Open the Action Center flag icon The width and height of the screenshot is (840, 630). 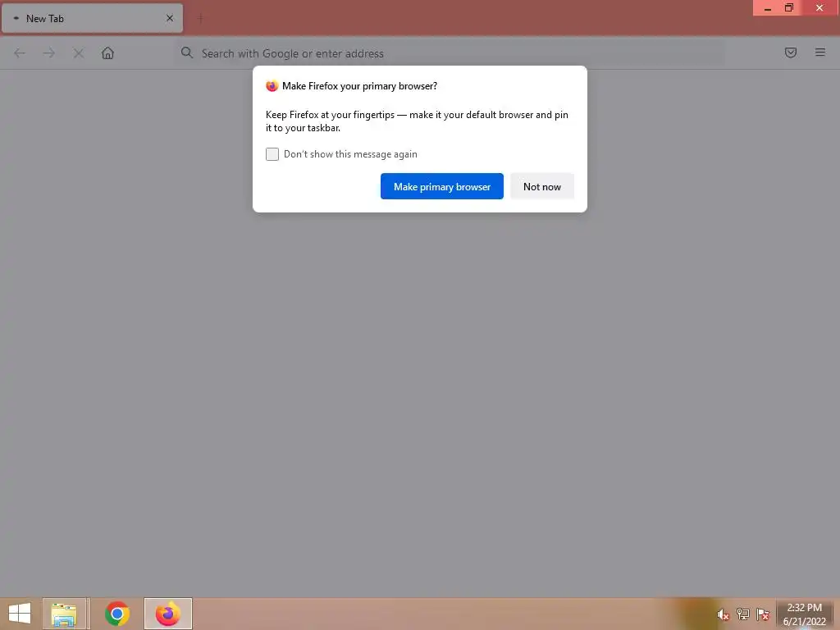(763, 614)
